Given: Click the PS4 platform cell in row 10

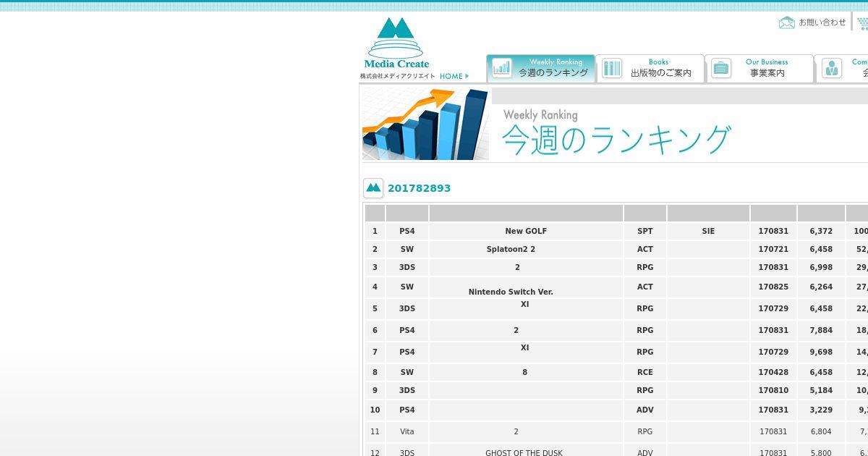Looking at the screenshot, I should pyautogui.click(x=407, y=410).
